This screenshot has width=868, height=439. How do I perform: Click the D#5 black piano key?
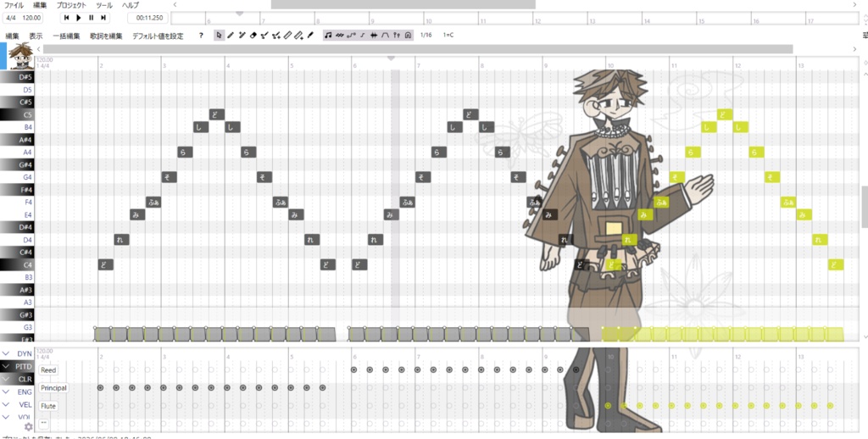tap(17, 77)
